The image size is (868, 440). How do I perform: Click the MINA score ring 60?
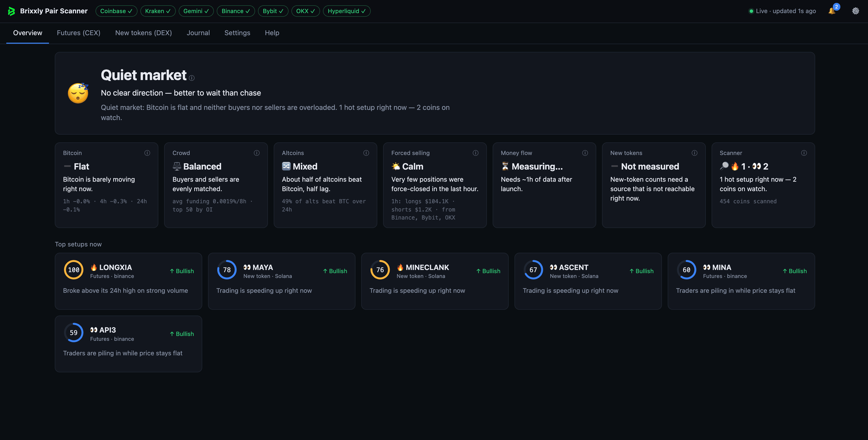click(686, 270)
